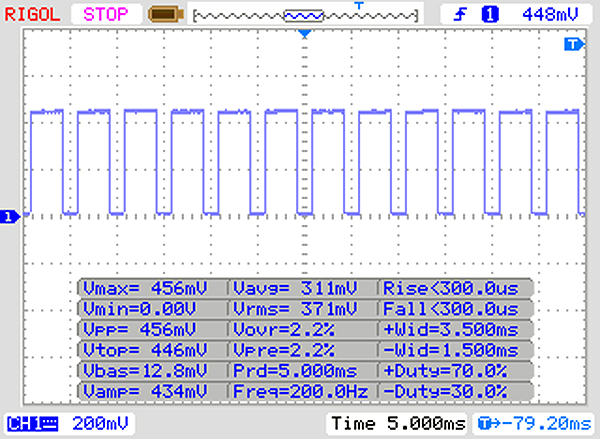
Task: Click the brown battery-shaped status icon
Action: pos(166,15)
